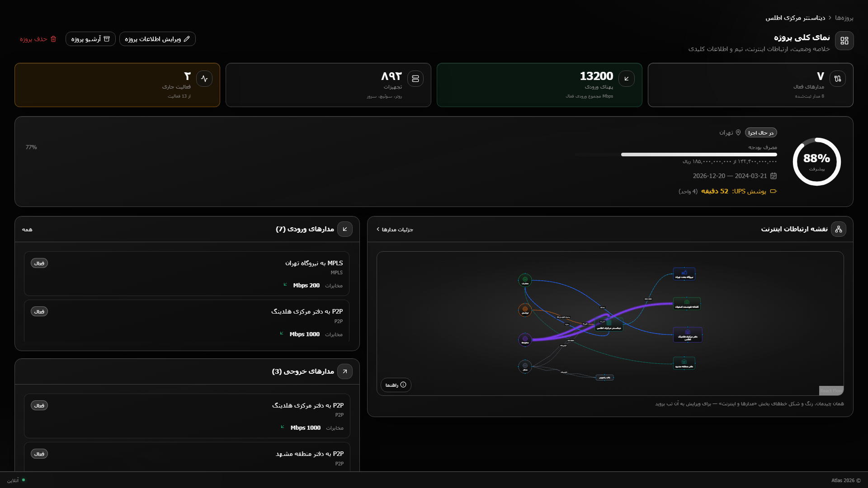This screenshot has width=868, height=488.
Task: Click the location pin icon next to تهران
Action: click(x=738, y=132)
